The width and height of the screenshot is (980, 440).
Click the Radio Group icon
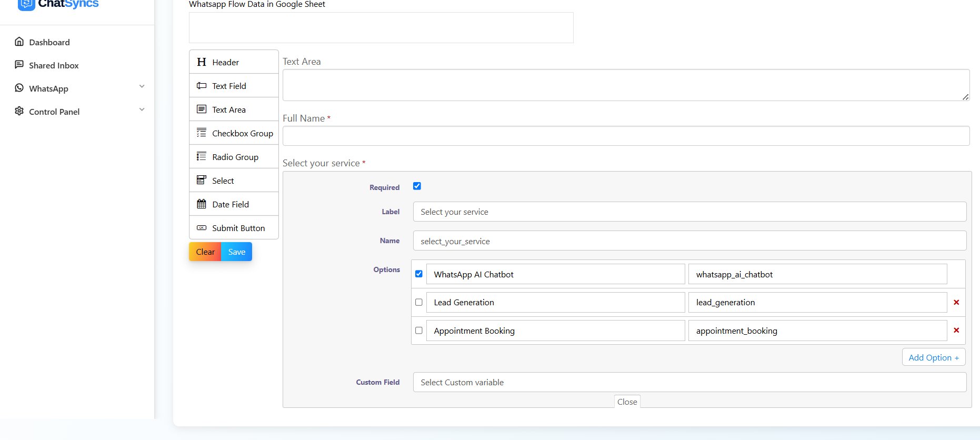(202, 156)
